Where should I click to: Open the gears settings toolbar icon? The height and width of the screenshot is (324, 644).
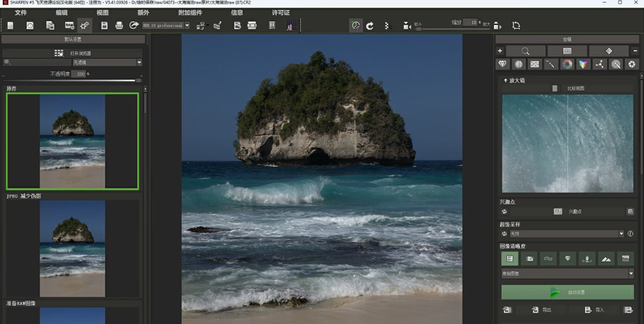pyautogui.click(x=85, y=25)
